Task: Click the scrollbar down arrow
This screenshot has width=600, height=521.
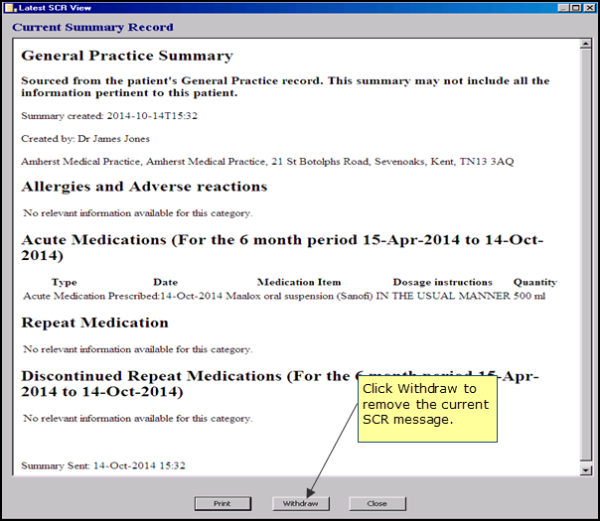Action: (586, 469)
